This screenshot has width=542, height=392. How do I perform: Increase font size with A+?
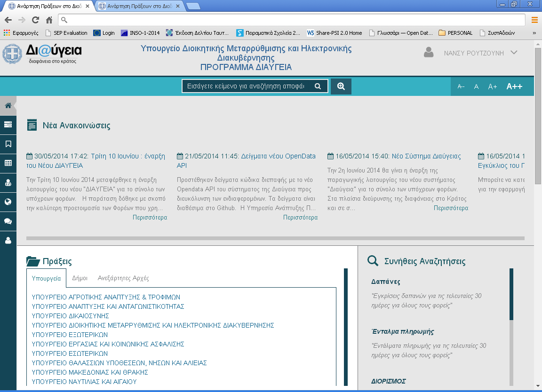tap(492, 86)
